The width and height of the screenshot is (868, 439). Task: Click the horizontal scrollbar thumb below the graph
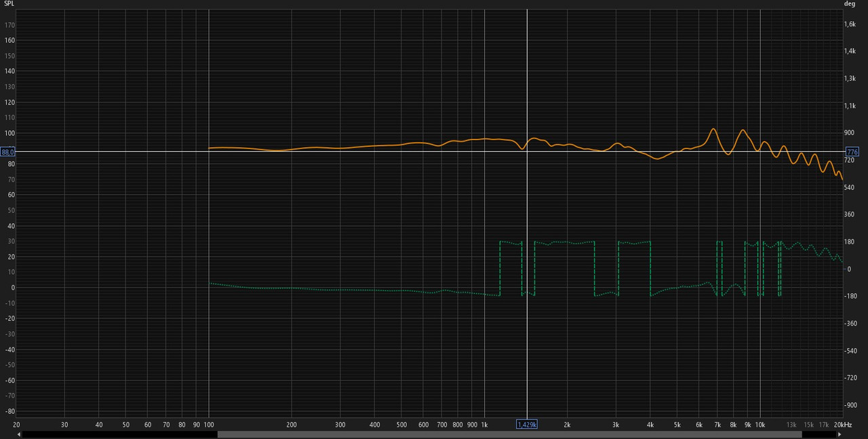point(509,435)
